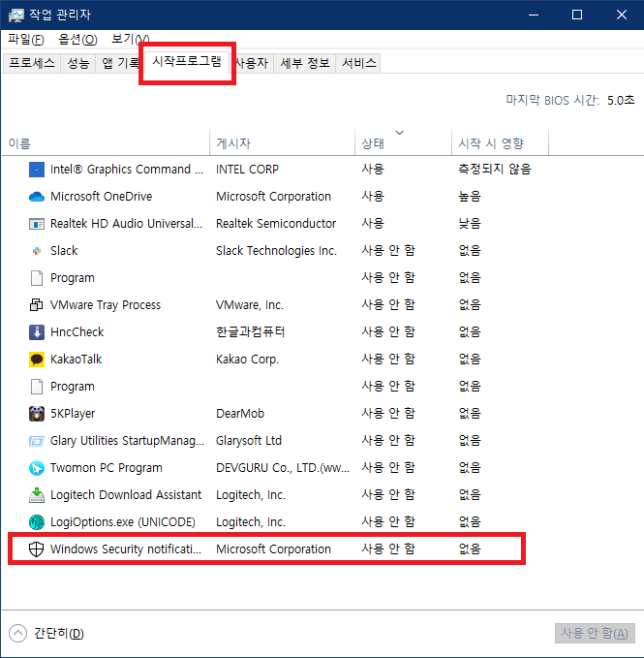The image size is (644, 658).
Task: Click publisher Realtek Semiconductor
Action: (276, 223)
